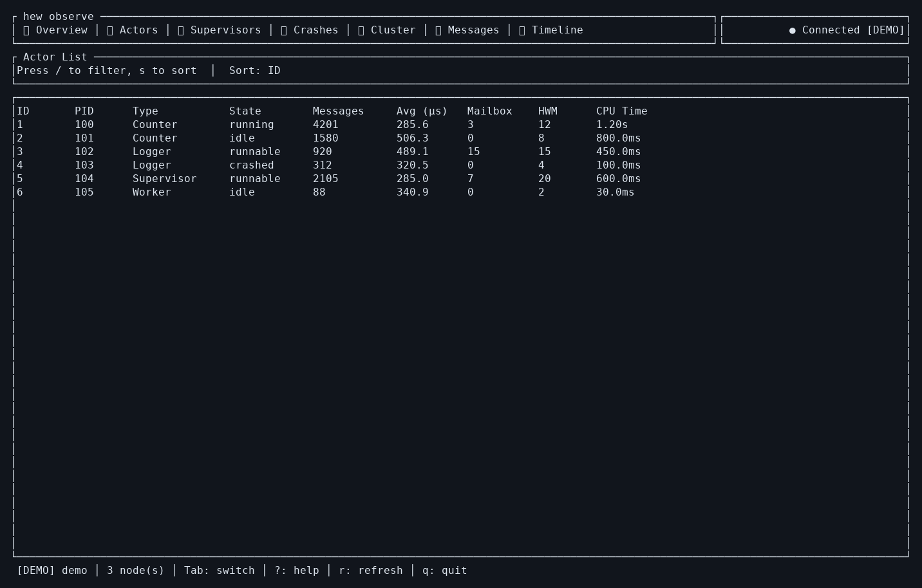
Task: Go to the Supervisors tab
Action: point(220,30)
